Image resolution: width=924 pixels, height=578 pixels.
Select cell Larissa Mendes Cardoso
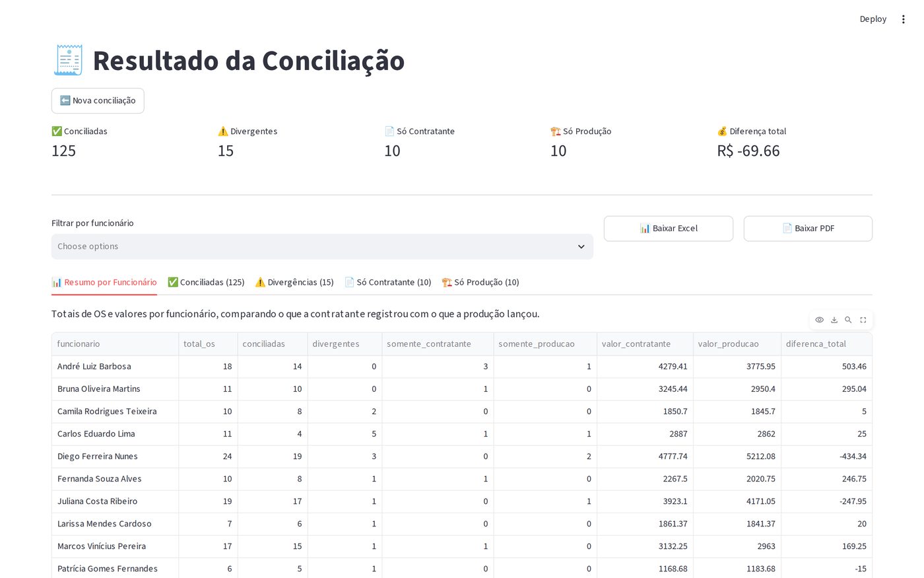(x=115, y=524)
